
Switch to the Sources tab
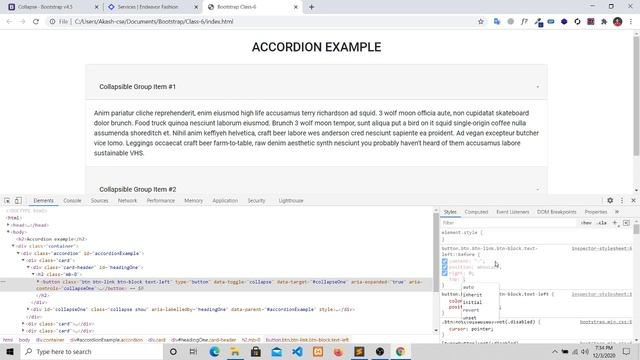point(99,200)
